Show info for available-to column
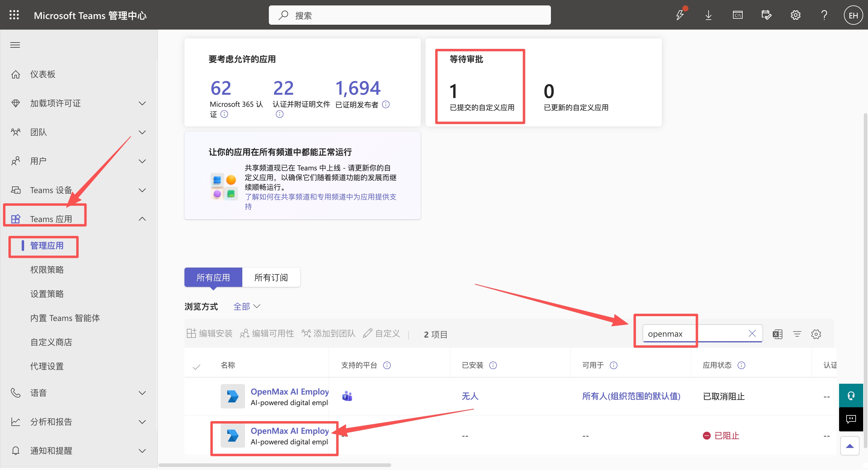 point(614,365)
